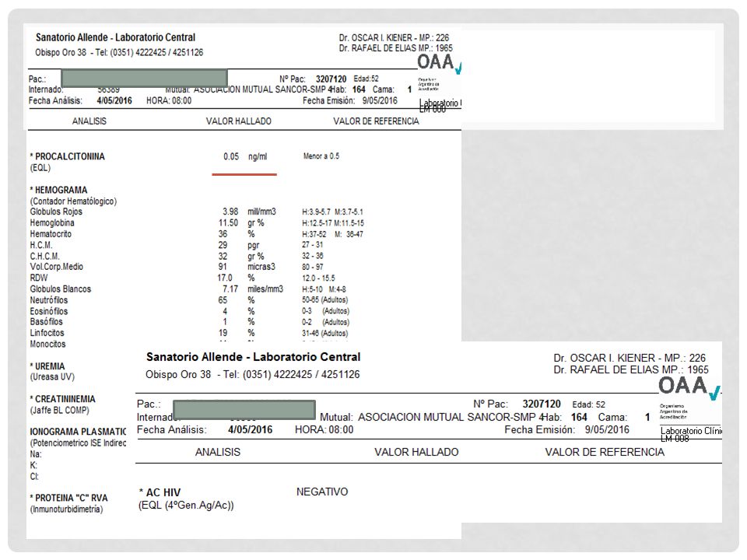Image resolution: width=747 pixels, height=560 pixels.
Task: Select the Vol.Corp.Medio row label
Action: click(x=57, y=267)
